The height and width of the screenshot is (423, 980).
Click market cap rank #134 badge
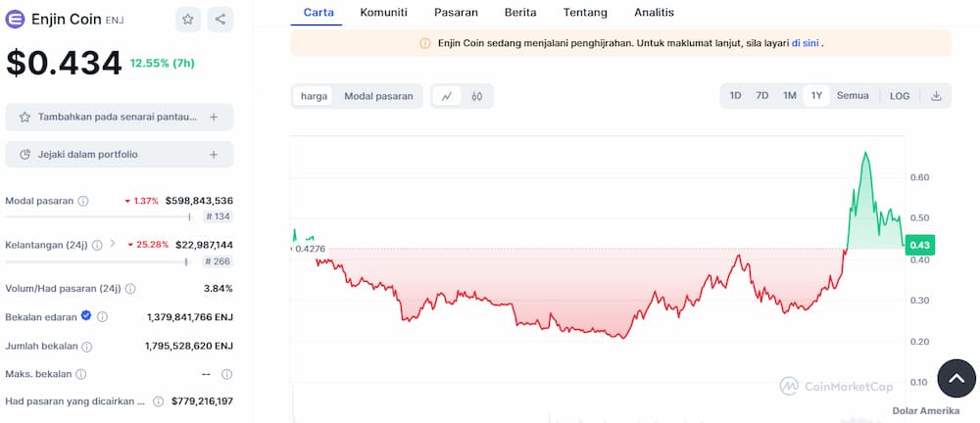(x=219, y=216)
